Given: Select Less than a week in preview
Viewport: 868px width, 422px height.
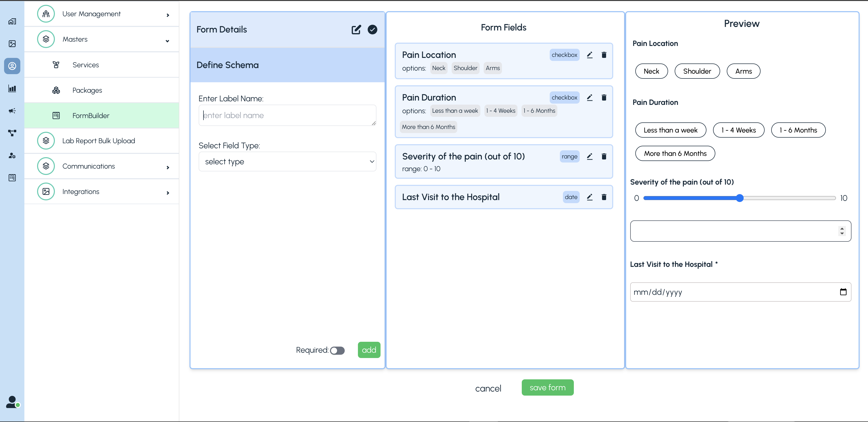Looking at the screenshot, I should pos(671,130).
